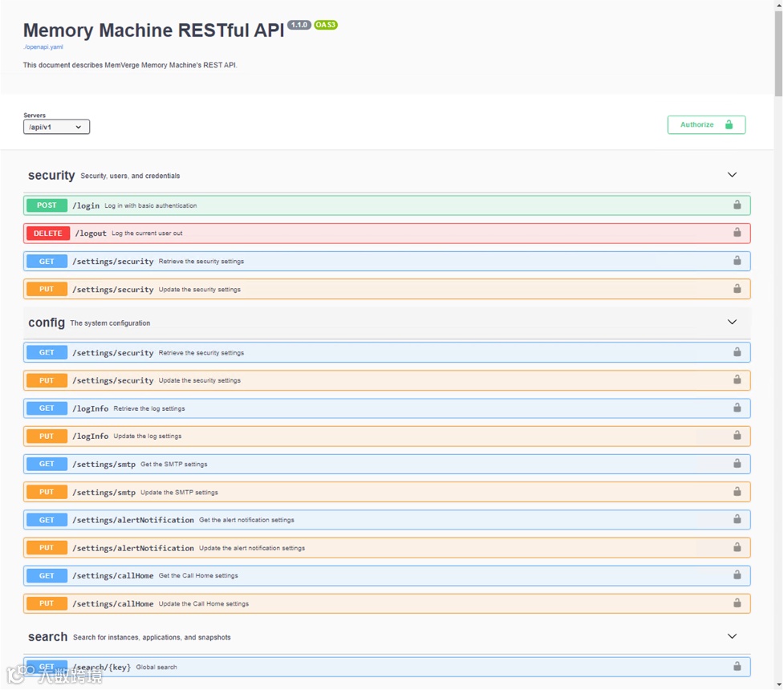Click the DELETE method badge on /logout

(x=48, y=233)
